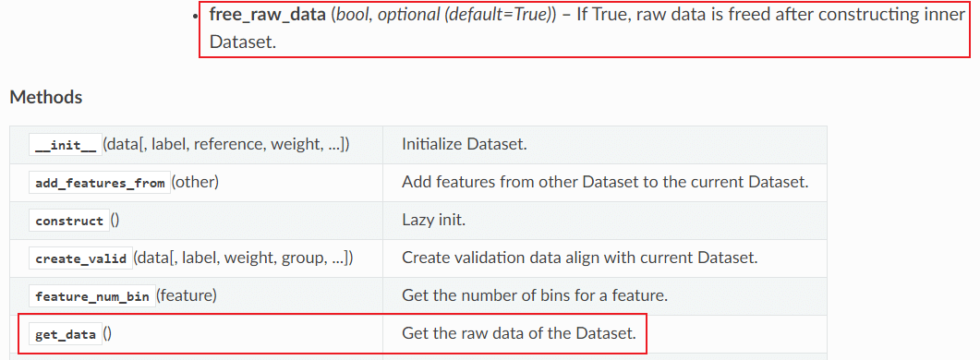Open the get_data method link
Viewport: 980px width, 360px height.
pyautogui.click(x=65, y=334)
